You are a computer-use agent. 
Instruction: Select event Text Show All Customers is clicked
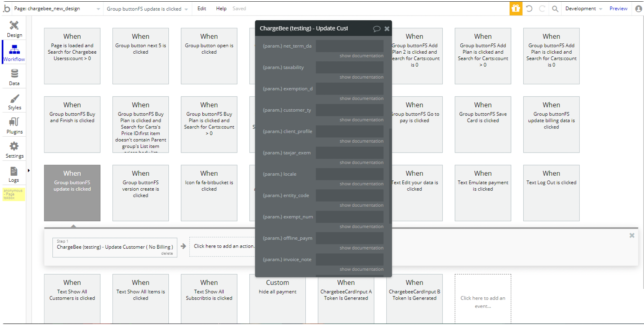point(72,299)
